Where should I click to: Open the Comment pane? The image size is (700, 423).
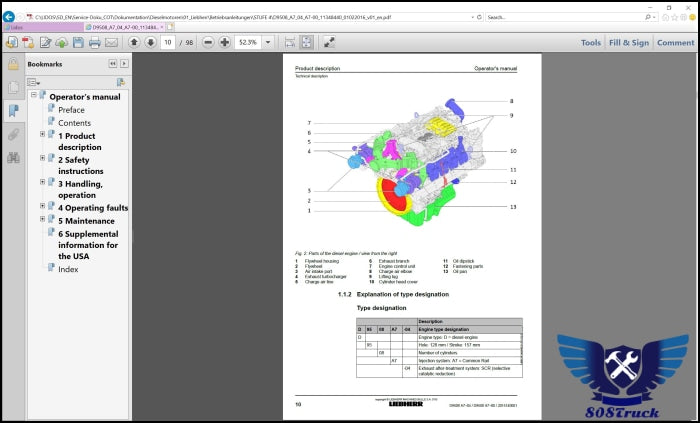[x=675, y=43]
